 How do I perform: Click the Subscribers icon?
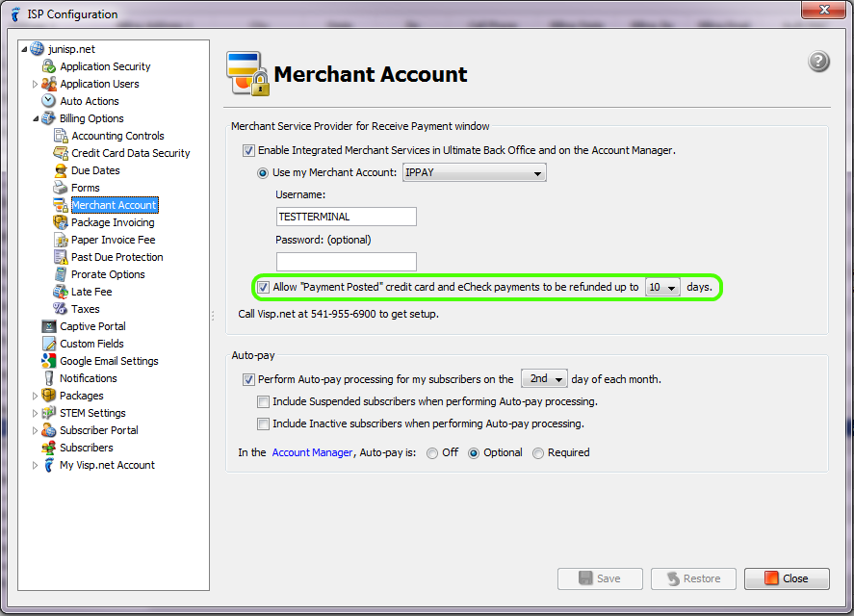(x=49, y=448)
